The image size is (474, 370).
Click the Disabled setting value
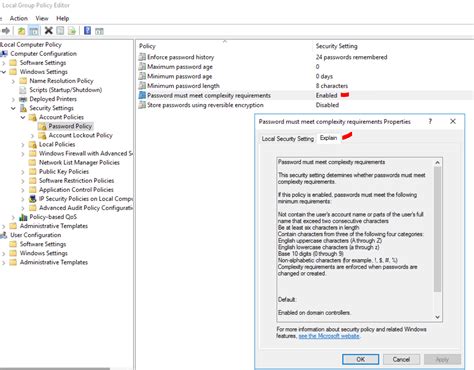[327, 105]
